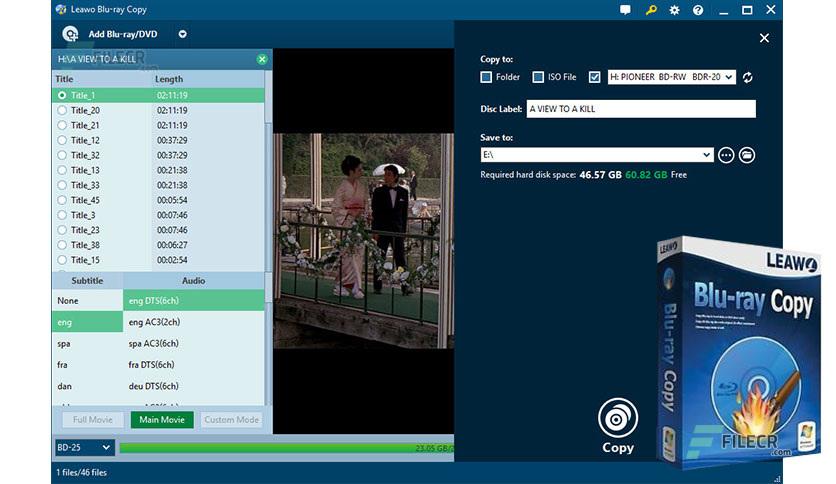This screenshot has height=484, width=836.
Task: Click the Subtitle column header
Action: pyautogui.click(x=87, y=280)
